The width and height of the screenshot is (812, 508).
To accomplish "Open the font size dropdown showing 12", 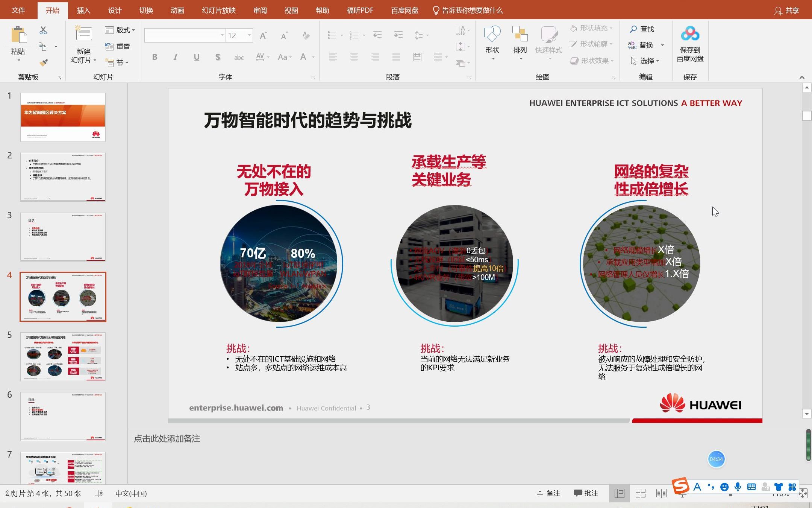I will point(249,35).
